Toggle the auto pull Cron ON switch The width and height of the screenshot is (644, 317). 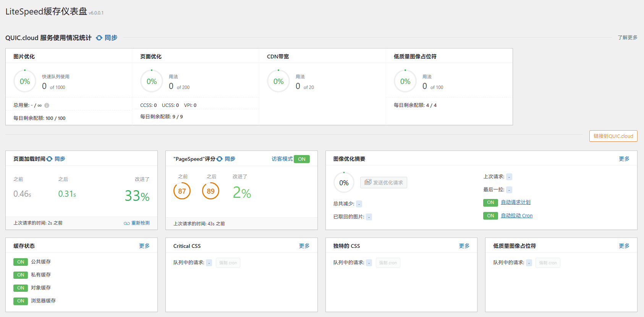[490, 216]
